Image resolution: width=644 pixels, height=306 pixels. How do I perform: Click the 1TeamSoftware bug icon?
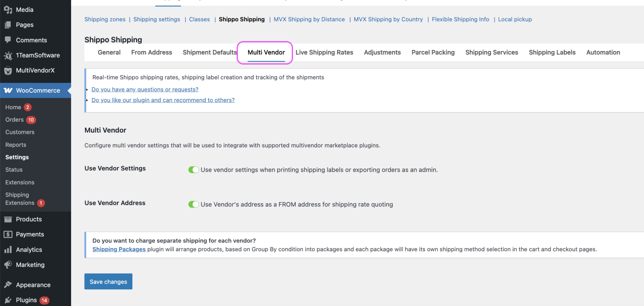8,55
